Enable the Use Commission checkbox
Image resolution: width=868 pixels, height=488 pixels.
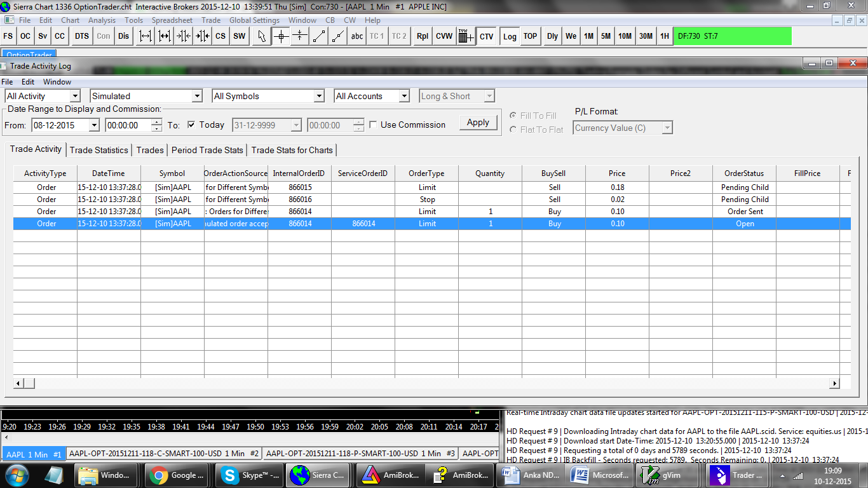coord(373,125)
